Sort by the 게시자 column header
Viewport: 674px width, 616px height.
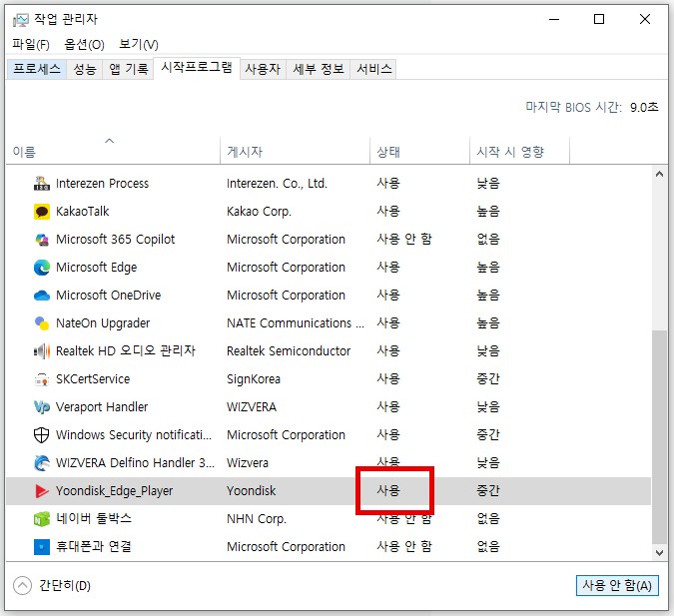pos(295,152)
